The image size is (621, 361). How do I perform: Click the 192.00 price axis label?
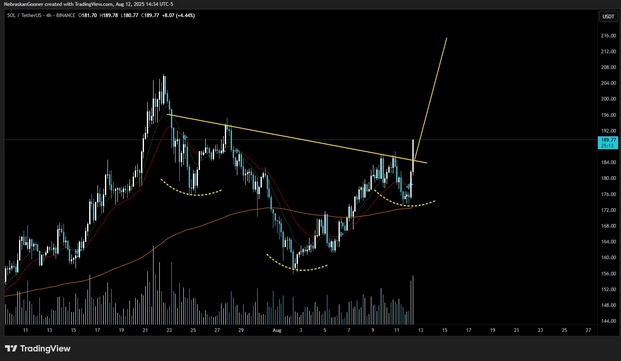[608, 131]
